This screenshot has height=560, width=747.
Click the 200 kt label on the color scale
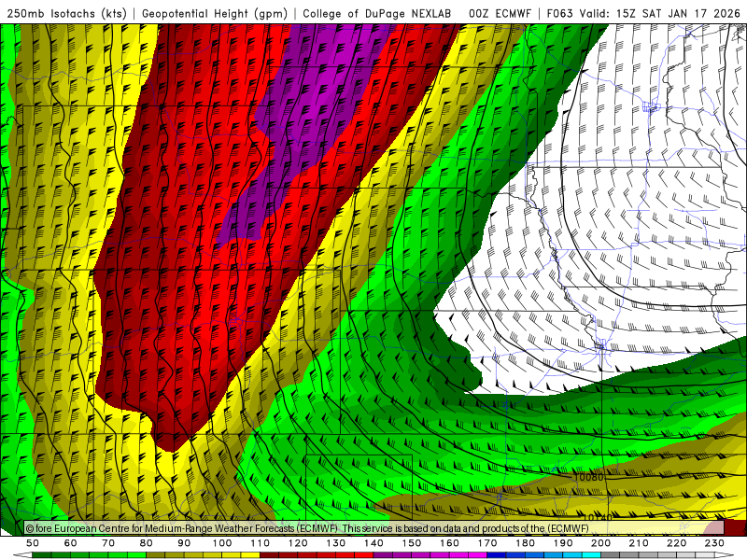(601, 543)
